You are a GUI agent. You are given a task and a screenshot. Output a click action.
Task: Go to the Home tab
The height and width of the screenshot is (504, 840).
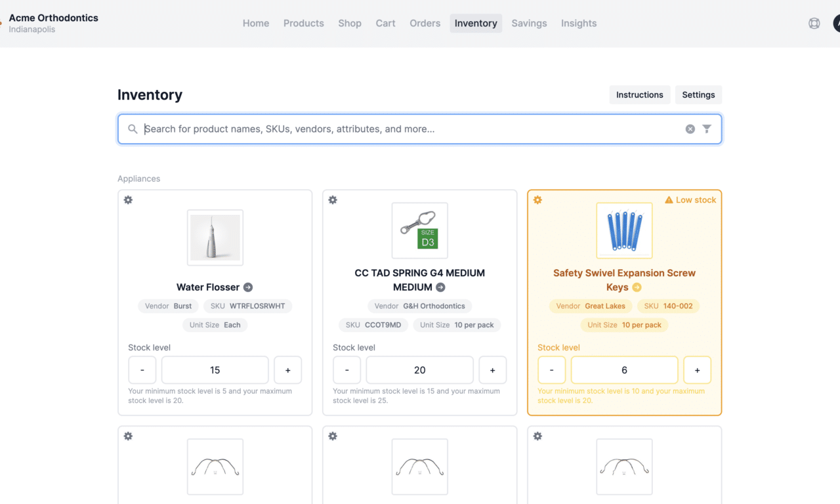click(256, 24)
